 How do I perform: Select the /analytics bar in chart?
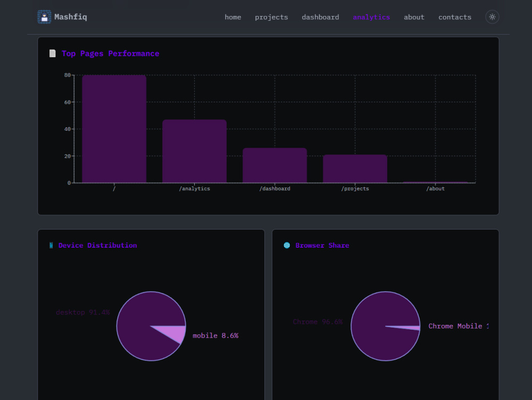click(x=194, y=151)
